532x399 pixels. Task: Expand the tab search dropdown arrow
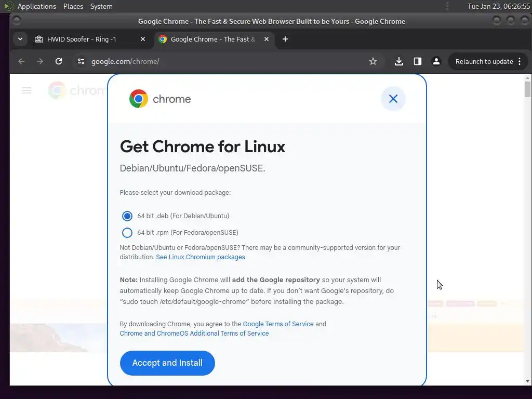[20, 39]
